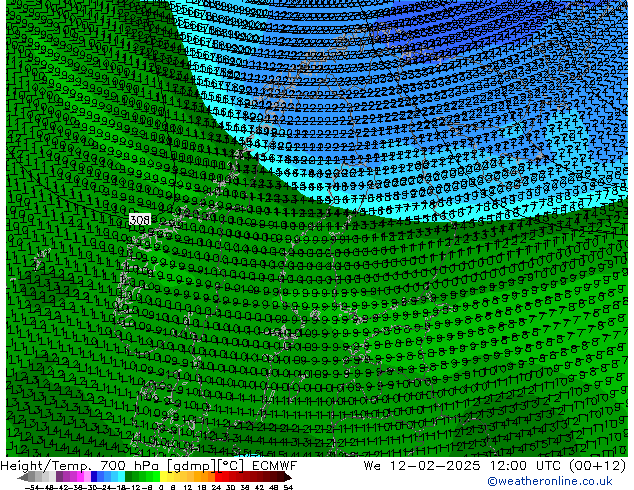Click the cyan -18 legend swatch
634x490 pixels.
122,477
